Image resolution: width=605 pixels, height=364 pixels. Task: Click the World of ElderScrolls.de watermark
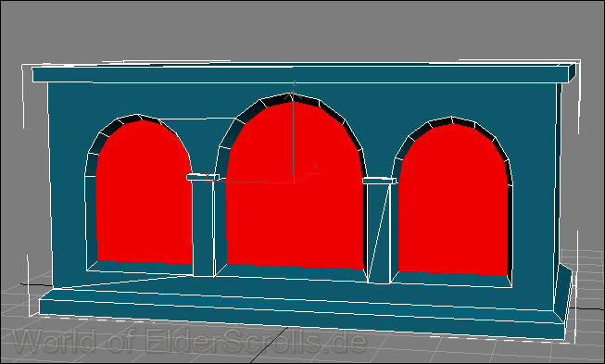pyautogui.click(x=189, y=341)
